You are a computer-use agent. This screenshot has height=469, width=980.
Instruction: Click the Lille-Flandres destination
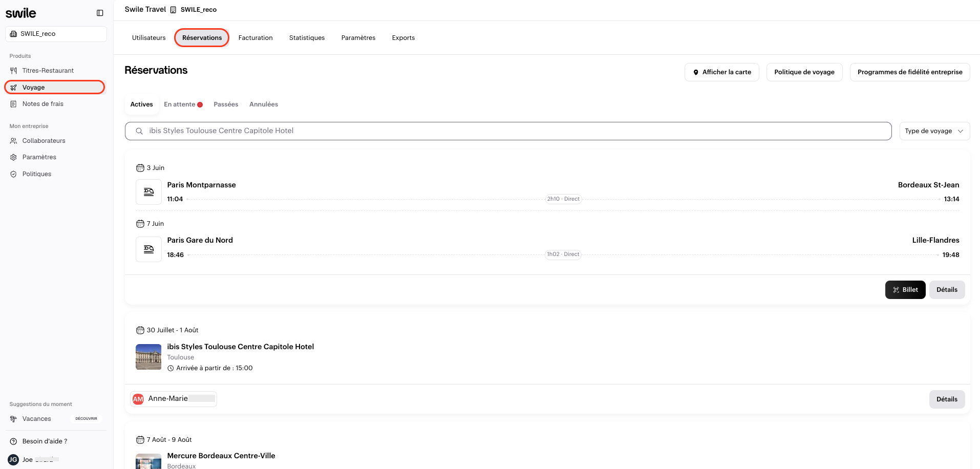[x=936, y=240]
